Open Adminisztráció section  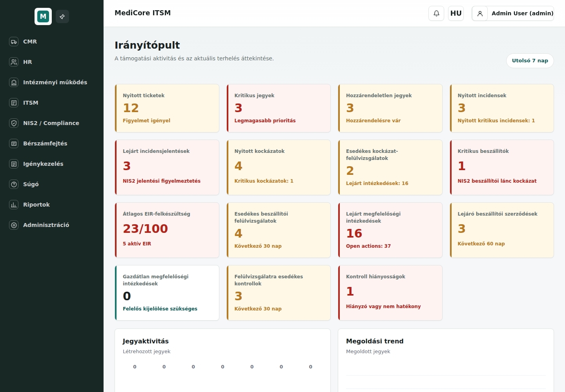pos(52,225)
